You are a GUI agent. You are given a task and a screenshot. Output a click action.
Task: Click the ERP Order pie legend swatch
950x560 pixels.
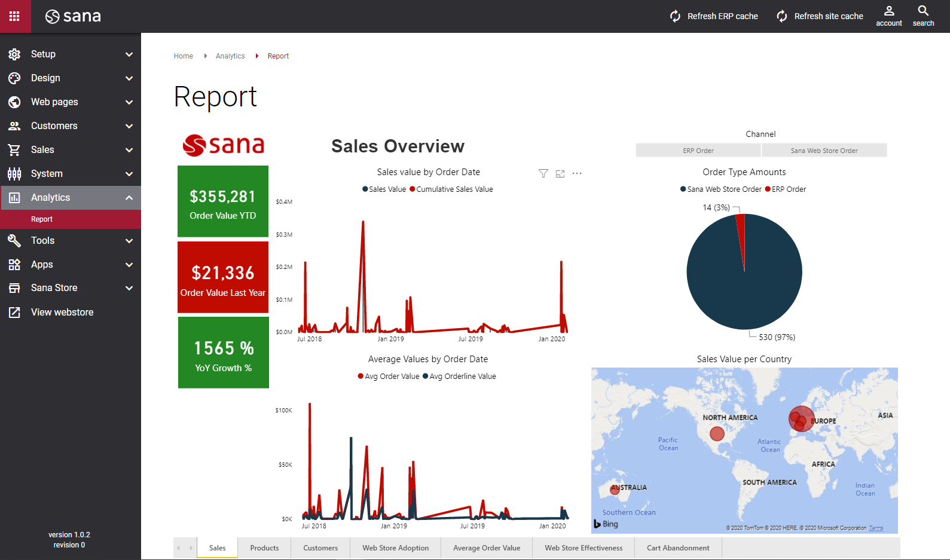(x=768, y=189)
